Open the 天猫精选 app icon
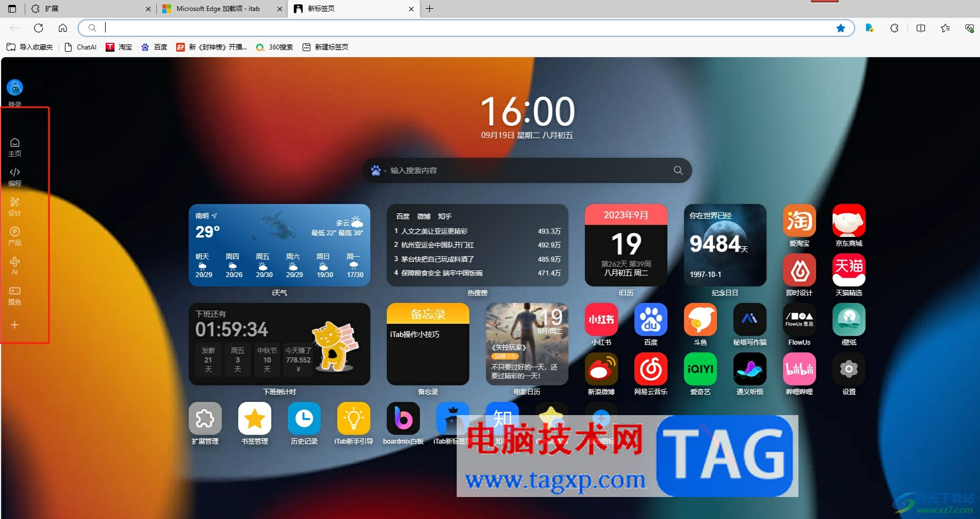 pyautogui.click(x=848, y=270)
